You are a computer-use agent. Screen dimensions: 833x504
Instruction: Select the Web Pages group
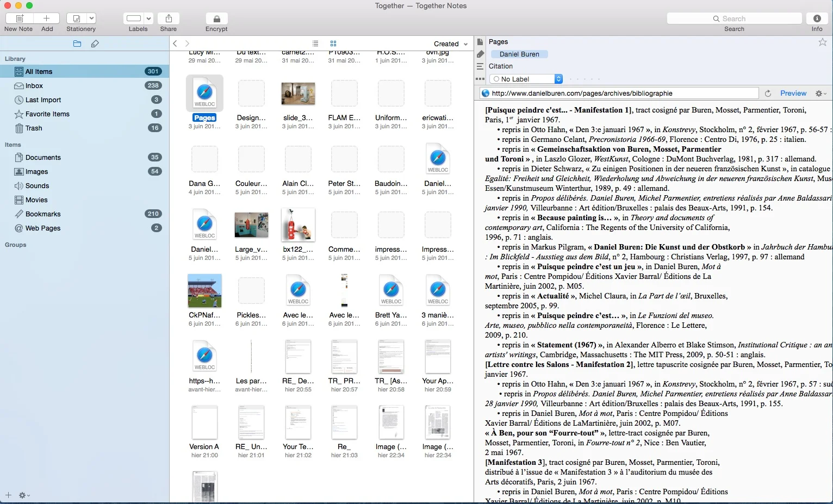(x=84, y=228)
